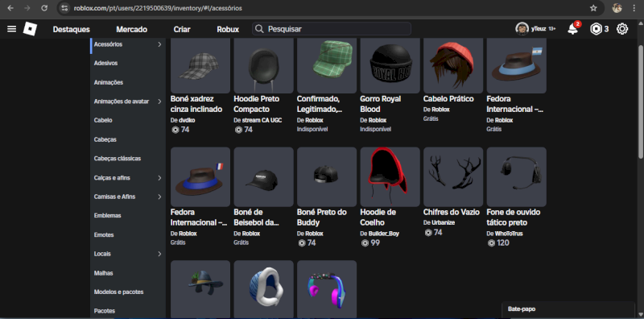The width and height of the screenshot is (644, 319).
Task: Open the Robux tab
Action: [228, 29]
